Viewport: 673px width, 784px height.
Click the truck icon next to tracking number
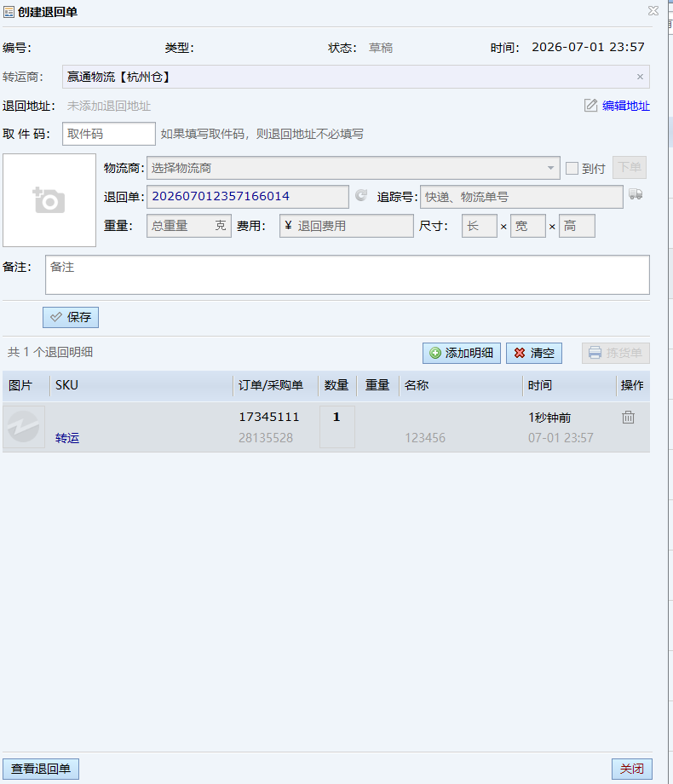click(x=636, y=194)
